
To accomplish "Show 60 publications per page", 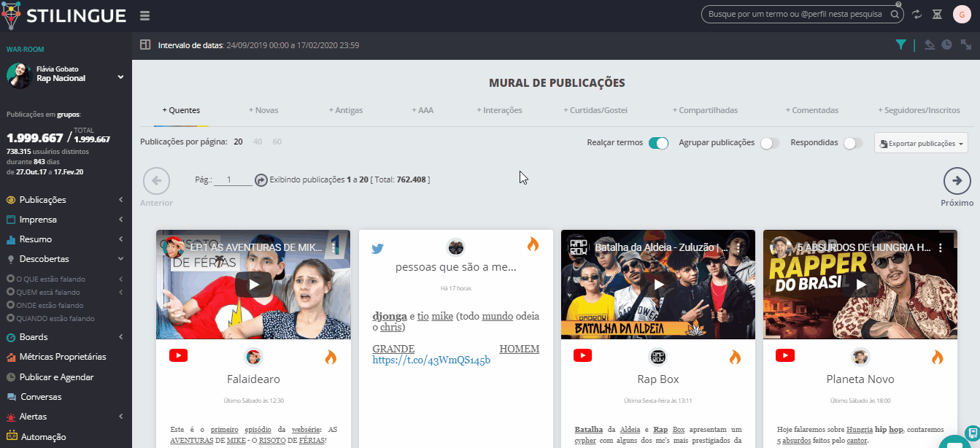I will tap(277, 142).
